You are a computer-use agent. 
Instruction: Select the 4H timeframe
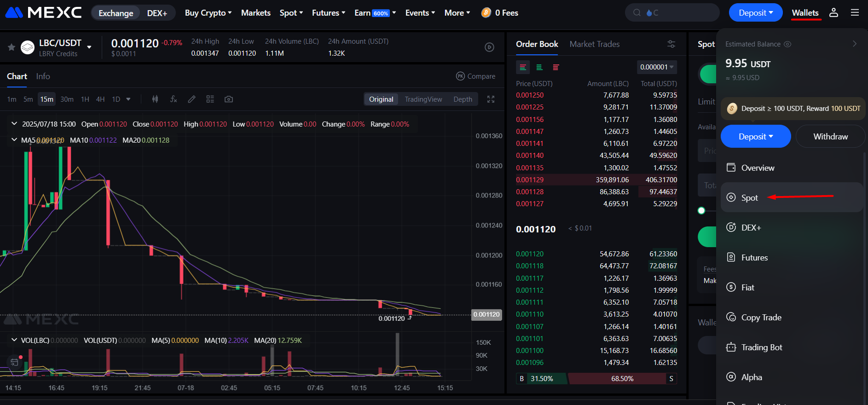click(100, 99)
